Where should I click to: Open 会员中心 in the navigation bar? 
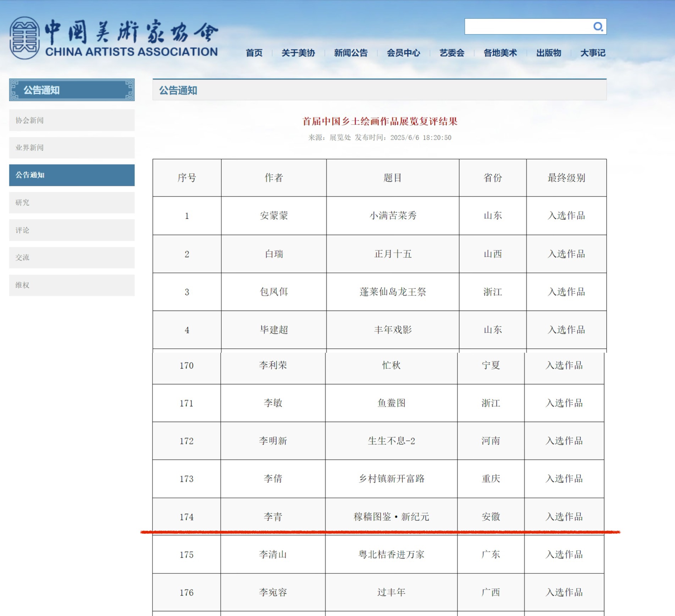pyautogui.click(x=403, y=53)
